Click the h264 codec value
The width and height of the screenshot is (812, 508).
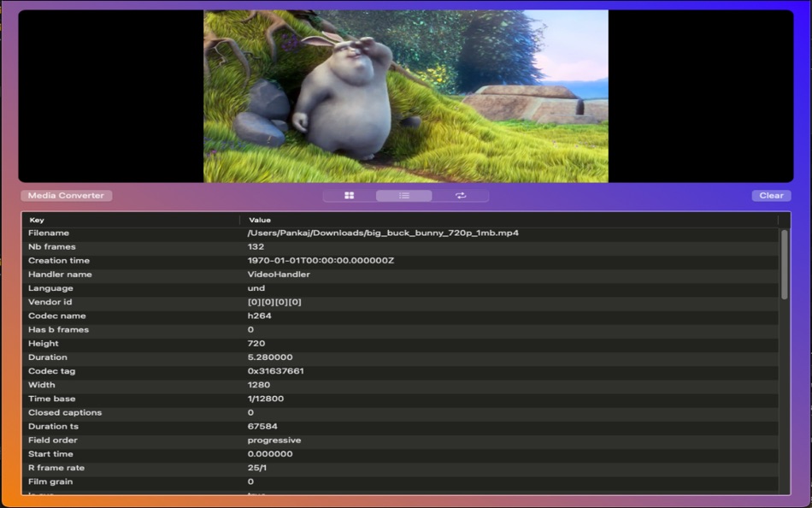[260, 316]
